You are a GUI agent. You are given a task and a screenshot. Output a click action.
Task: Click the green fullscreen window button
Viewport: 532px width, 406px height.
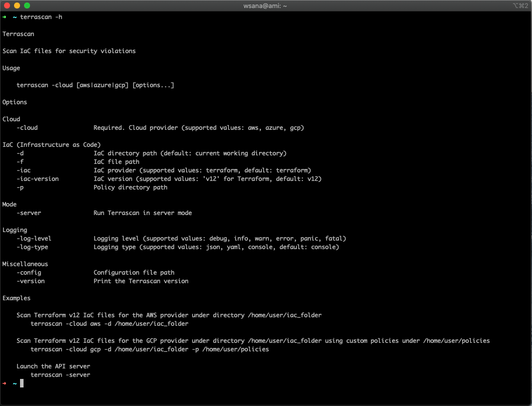(27, 6)
